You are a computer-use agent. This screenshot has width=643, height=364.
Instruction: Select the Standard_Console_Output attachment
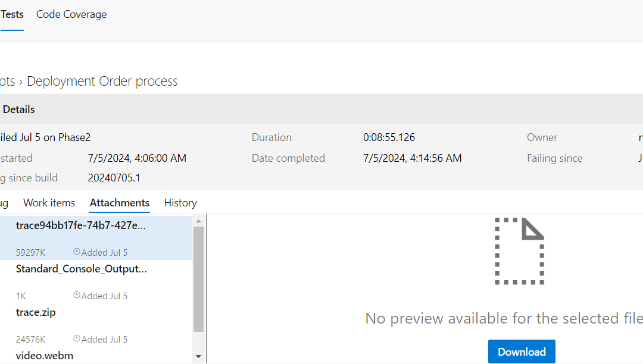coord(81,269)
